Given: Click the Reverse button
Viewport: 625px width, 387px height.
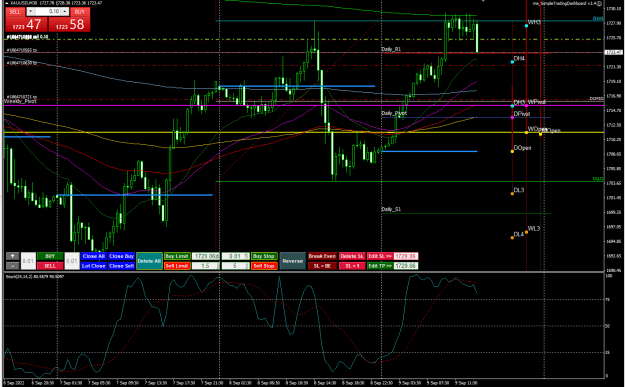Looking at the screenshot, I should [293, 261].
